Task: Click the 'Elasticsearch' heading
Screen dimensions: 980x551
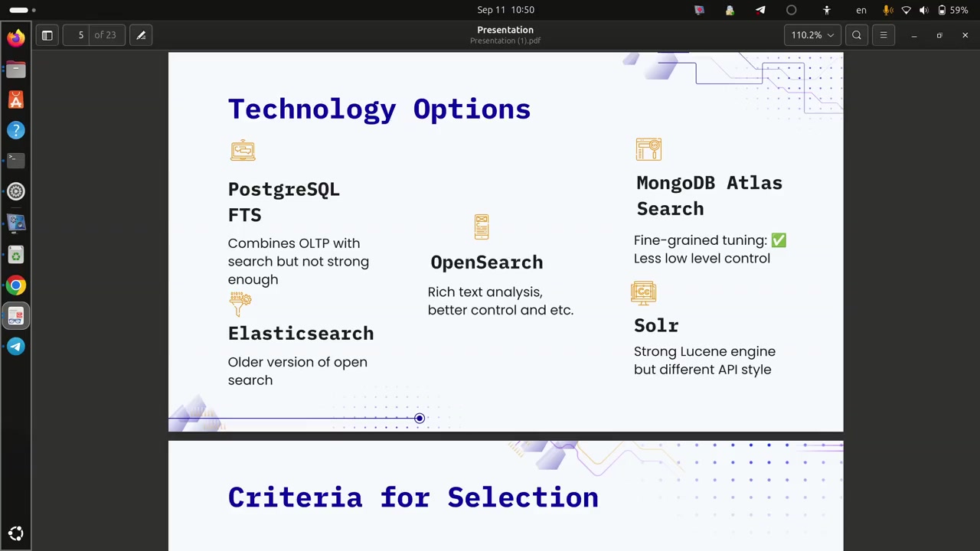Action: coord(301,334)
